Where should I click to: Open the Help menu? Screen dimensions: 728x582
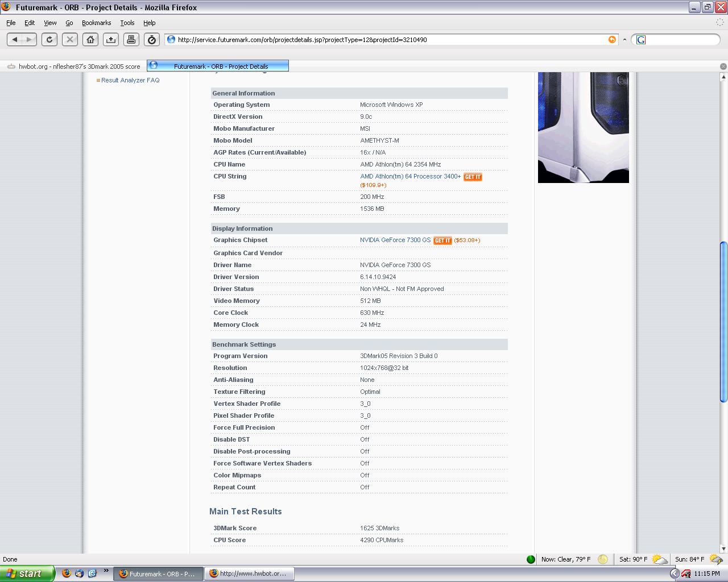(x=149, y=23)
